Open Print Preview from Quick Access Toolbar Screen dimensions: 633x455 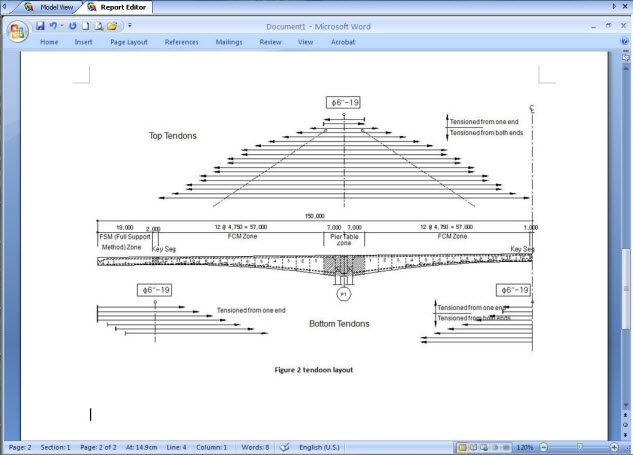[x=99, y=25]
